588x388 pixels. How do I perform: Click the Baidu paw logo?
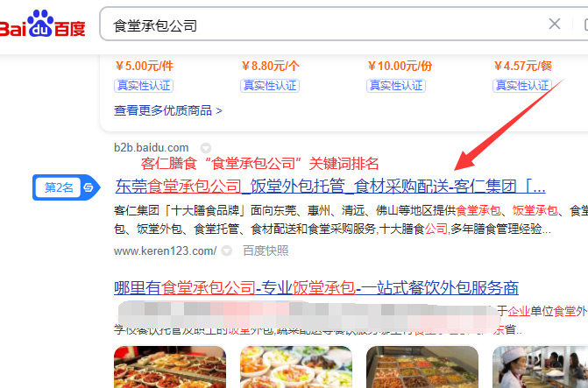(42, 24)
